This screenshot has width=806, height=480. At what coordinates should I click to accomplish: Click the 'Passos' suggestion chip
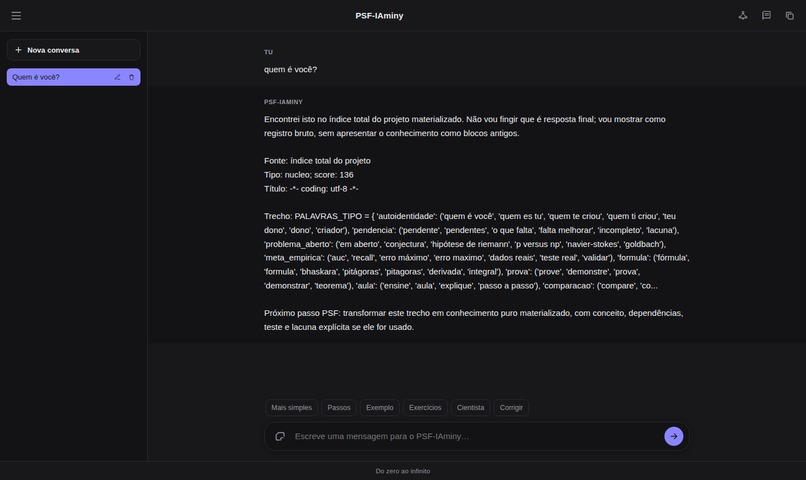click(339, 408)
